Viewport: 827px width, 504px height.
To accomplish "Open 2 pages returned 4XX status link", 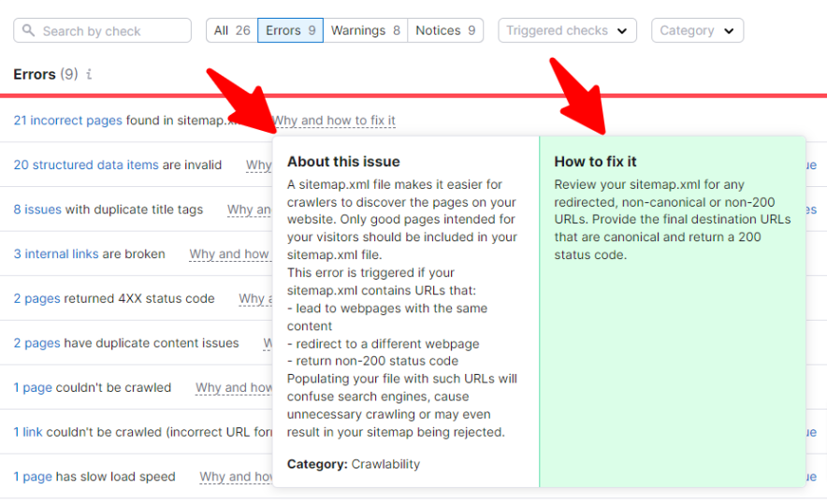I will (x=36, y=299).
